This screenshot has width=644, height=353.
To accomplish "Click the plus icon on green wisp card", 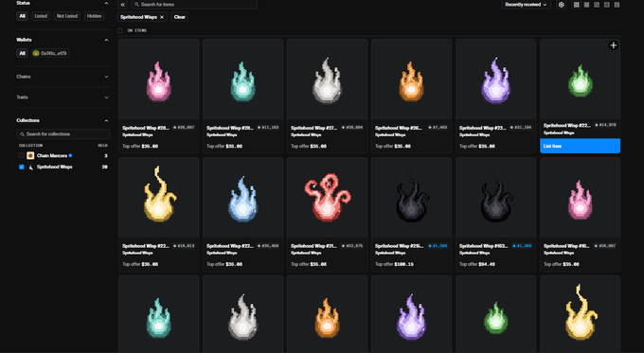I will pyautogui.click(x=613, y=45).
